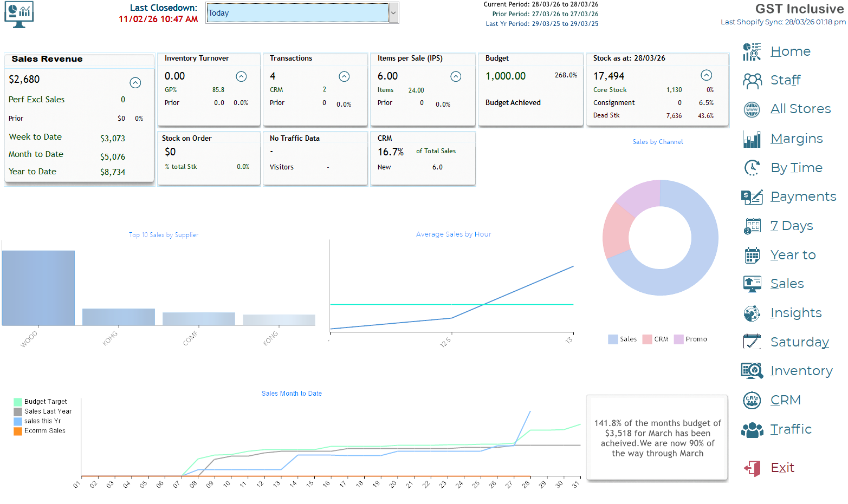Open the Inventory magnifier icon
This screenshot has width=848, height=504.
pos(752,371)
